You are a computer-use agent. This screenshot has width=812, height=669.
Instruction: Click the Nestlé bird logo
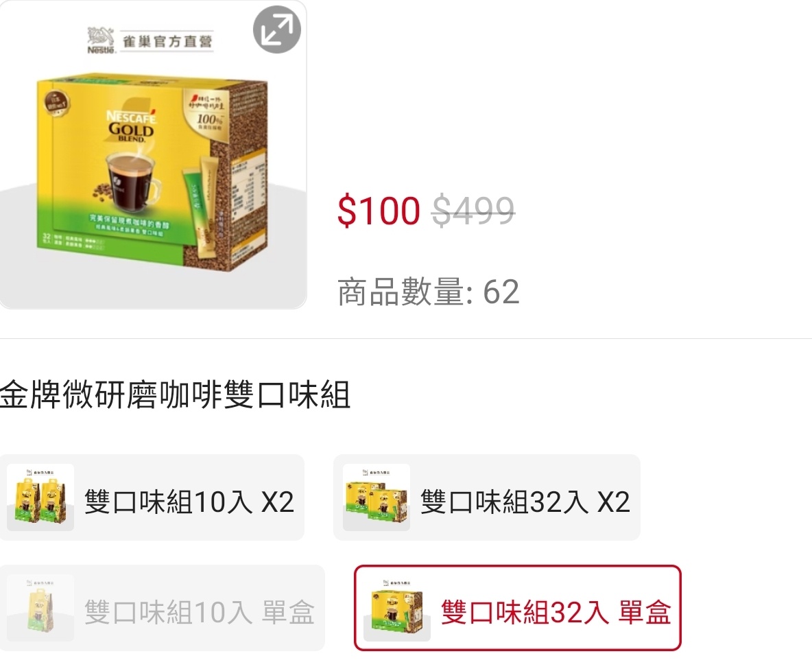(100, 40)
